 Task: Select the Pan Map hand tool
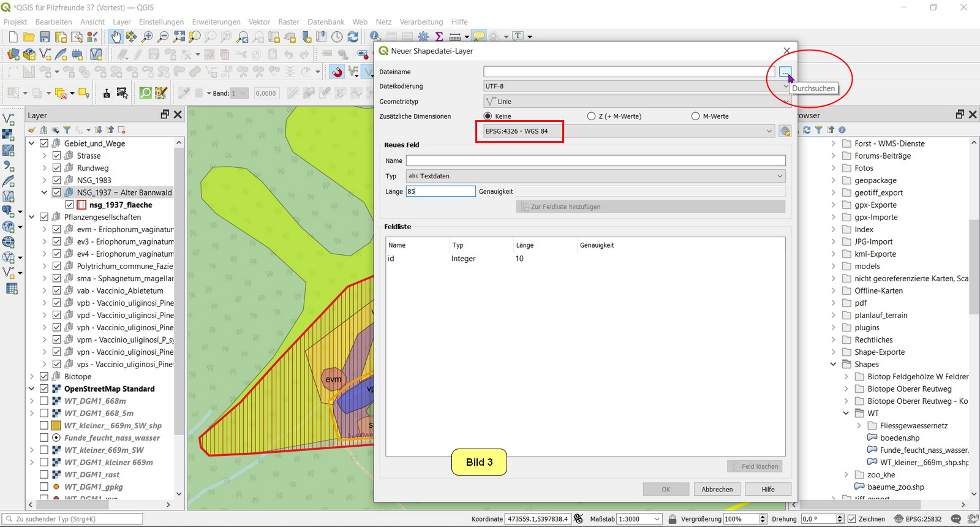(x=116, y=37)
